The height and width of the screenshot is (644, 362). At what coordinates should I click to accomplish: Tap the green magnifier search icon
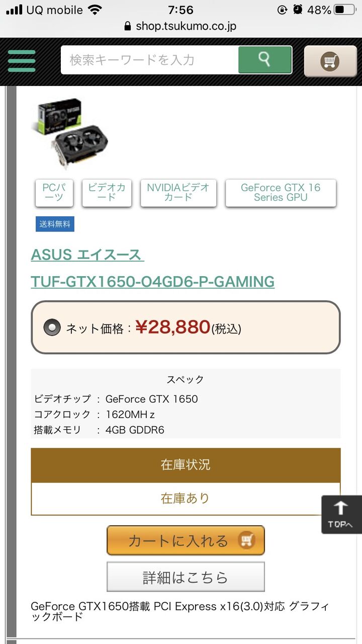(265, 60)
